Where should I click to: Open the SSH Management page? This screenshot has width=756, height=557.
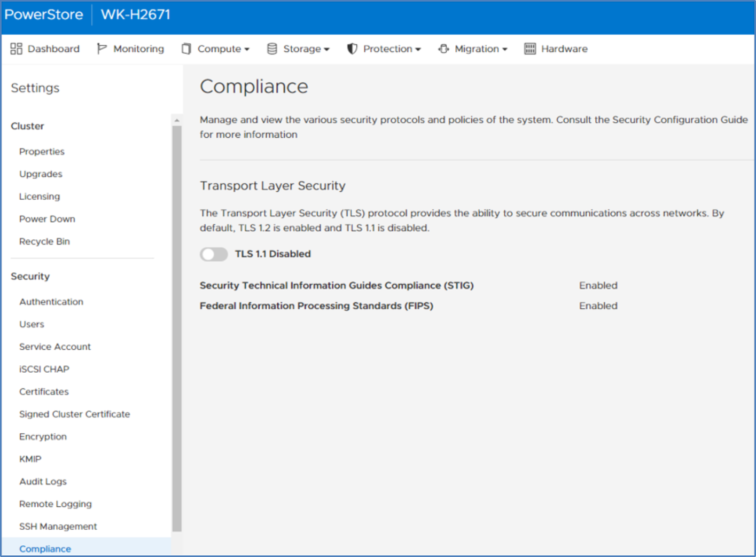58,526
